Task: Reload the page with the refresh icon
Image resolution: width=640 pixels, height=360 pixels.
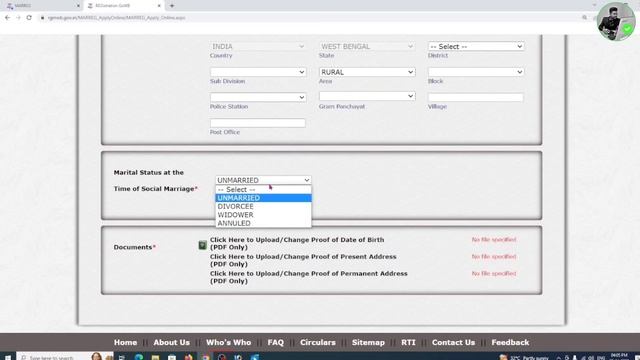Action: 29,18
